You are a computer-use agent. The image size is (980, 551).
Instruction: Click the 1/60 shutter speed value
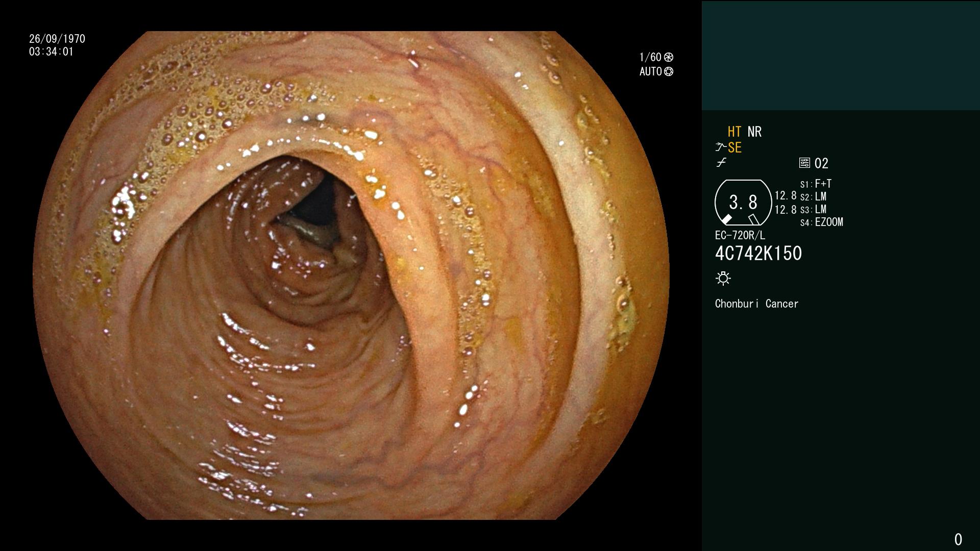pos(650,57)
